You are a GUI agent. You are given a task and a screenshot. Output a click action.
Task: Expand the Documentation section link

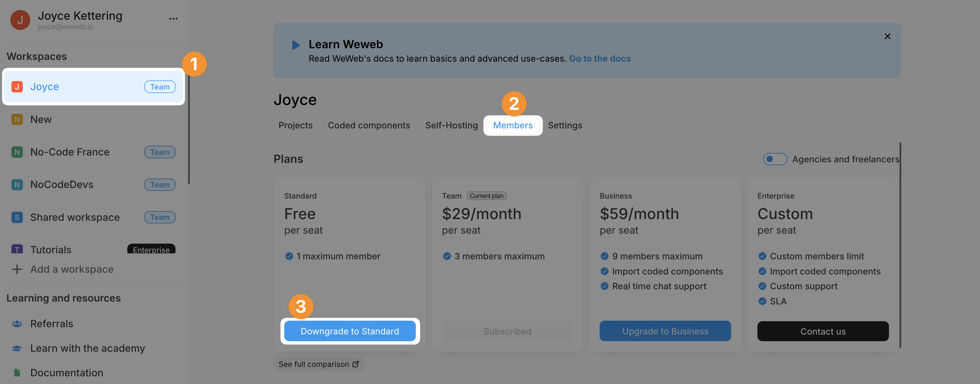pyautogui.click(x=66, y=373)
